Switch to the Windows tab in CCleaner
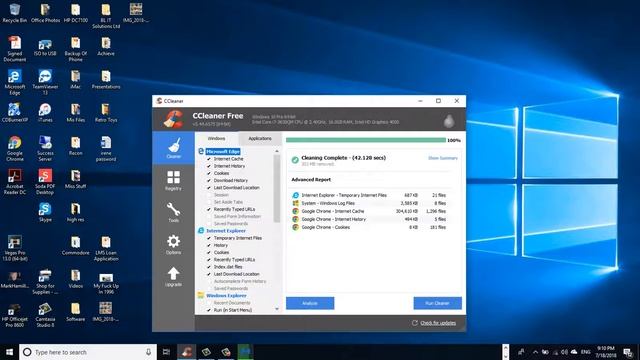 216,138
